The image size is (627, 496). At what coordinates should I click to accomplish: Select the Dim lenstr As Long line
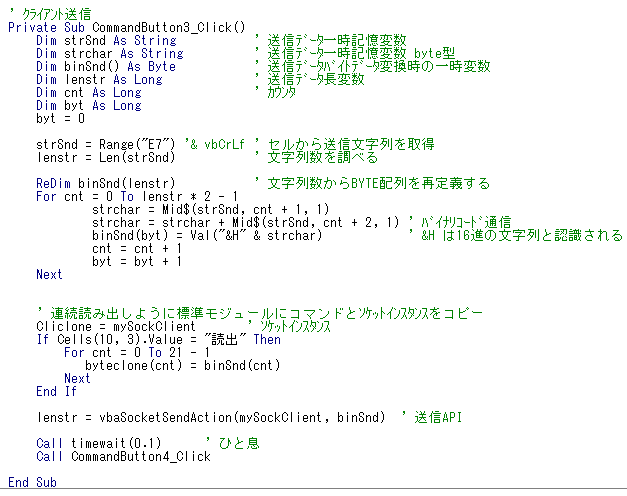[99, 79]
